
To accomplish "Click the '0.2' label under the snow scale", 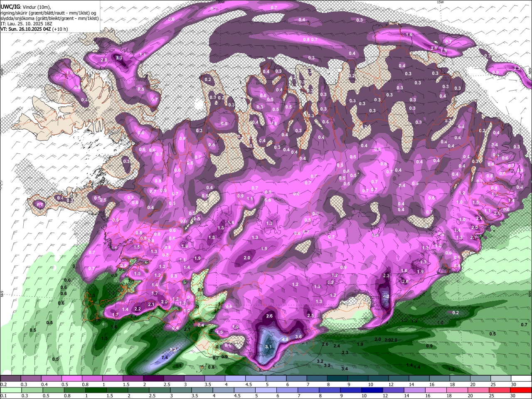I will 3,384.
